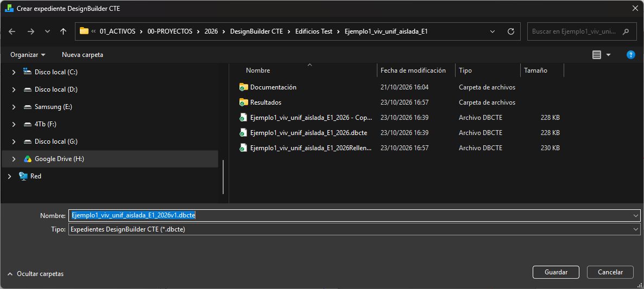
Task: Open the Organizar menu
Action: [x=28, y=55]
